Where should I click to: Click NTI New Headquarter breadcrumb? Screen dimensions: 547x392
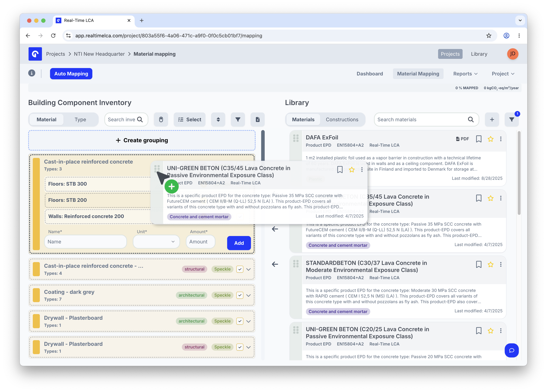click(x=99, y=54)
